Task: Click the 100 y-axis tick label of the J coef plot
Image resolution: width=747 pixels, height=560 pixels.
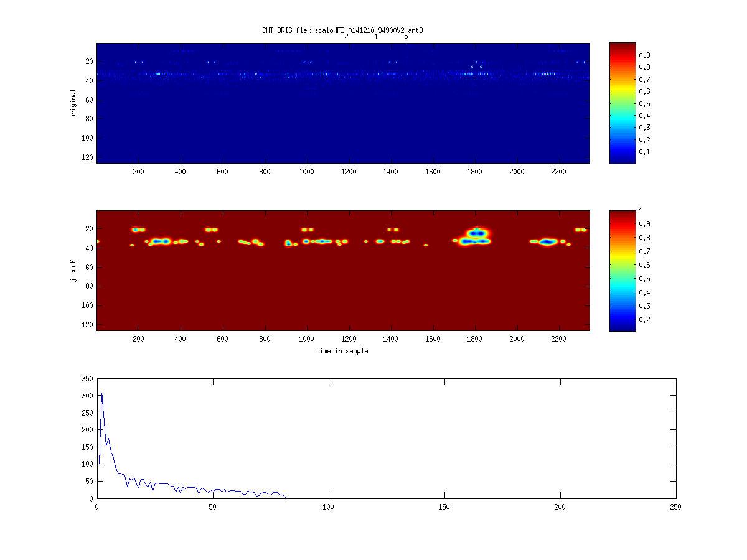Action: pos(87,306)
